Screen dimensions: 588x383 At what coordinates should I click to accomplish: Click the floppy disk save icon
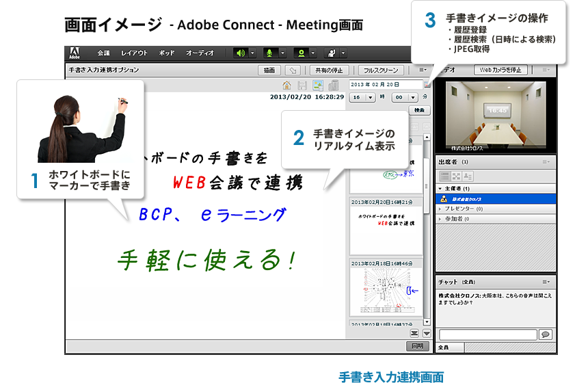(302, 85)
